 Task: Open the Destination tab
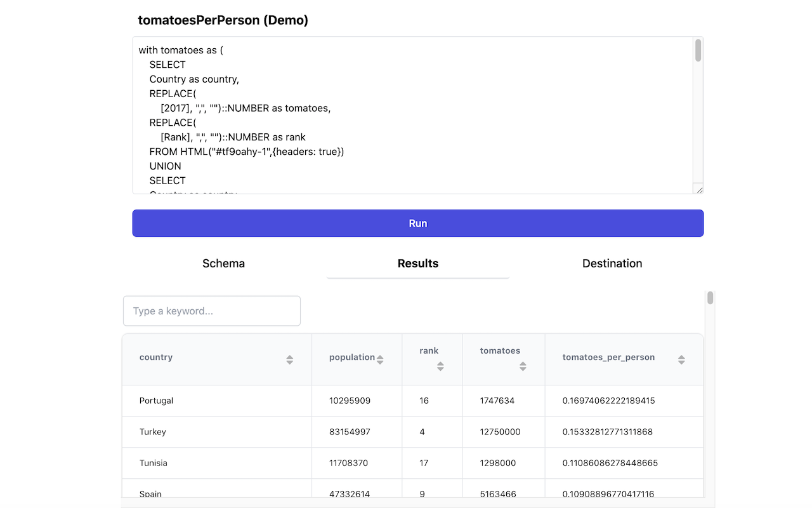tap(612, 264)
